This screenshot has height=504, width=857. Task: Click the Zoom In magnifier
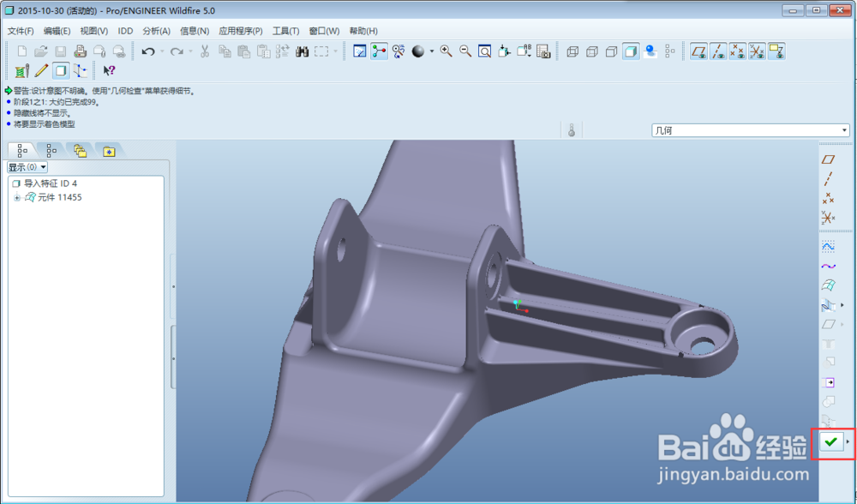(446, 51)
